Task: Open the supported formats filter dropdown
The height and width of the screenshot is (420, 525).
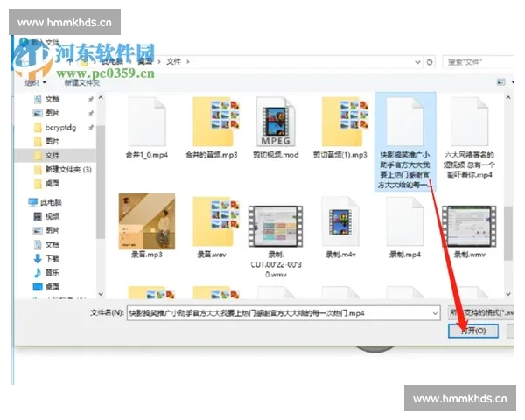Action: tap(480, 313)
